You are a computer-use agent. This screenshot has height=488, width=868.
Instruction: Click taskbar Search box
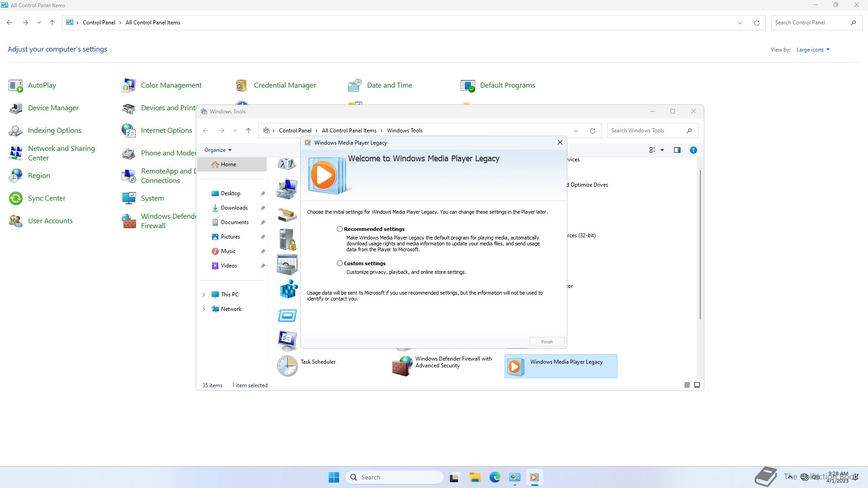(x=394, y=477)
